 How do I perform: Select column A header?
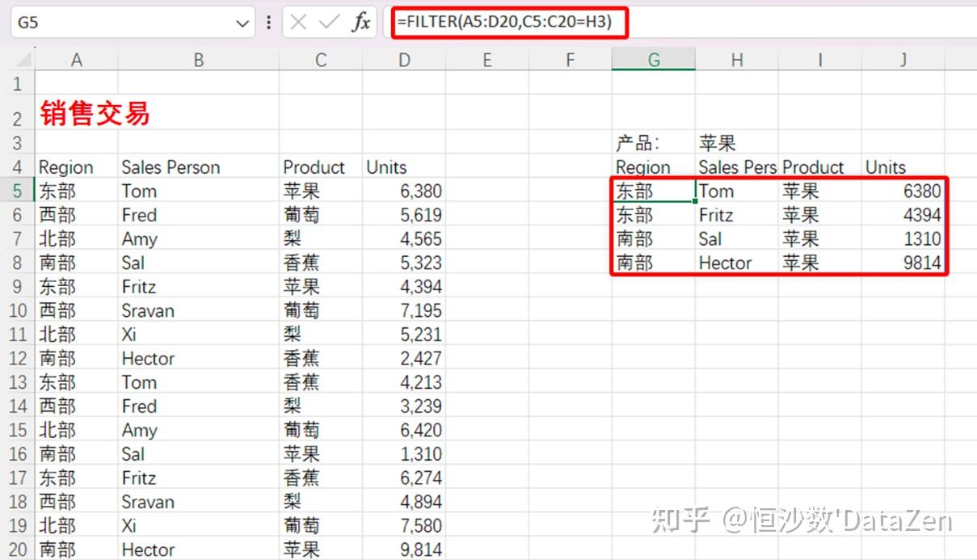77,60
